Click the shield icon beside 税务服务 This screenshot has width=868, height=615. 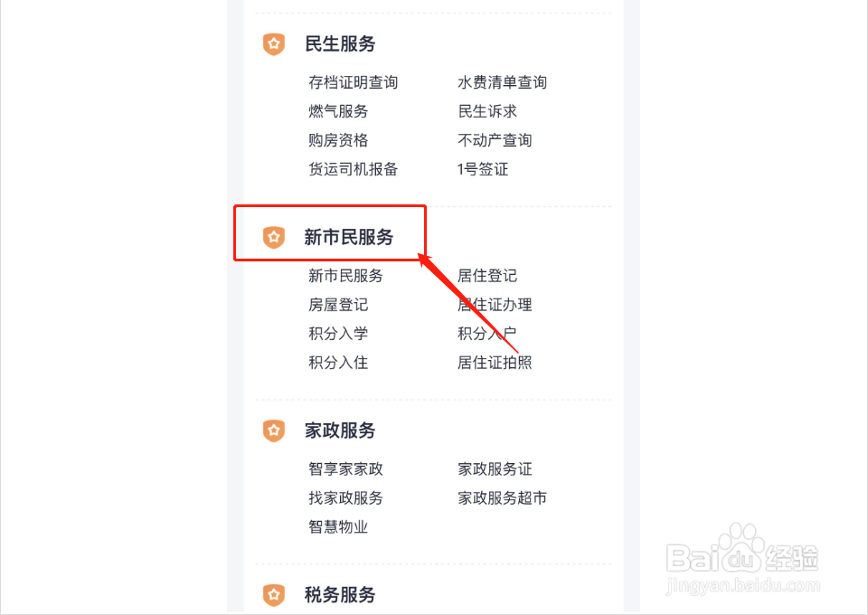point(273,595)
